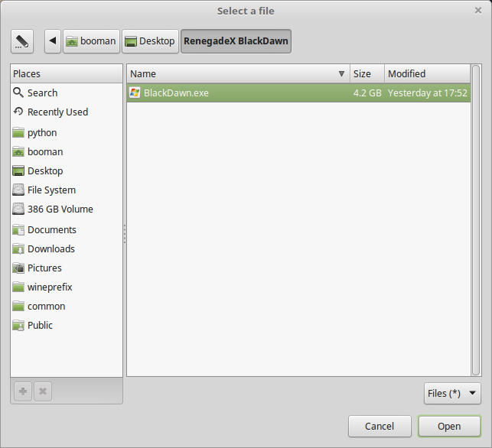Click the Name column sort arrow
Viewport: 492px width, 448px height.
(x=341, y=74)
